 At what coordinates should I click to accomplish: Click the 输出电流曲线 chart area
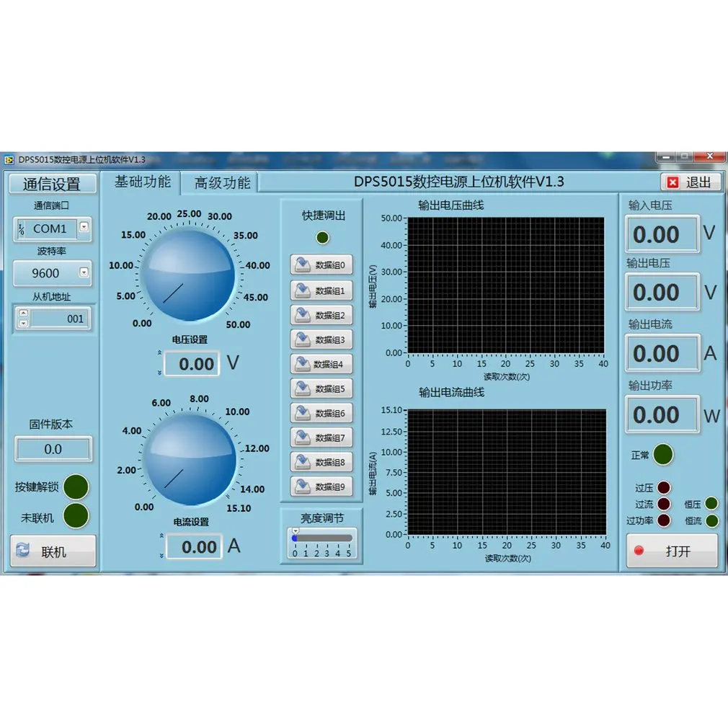tap(507, 471)
